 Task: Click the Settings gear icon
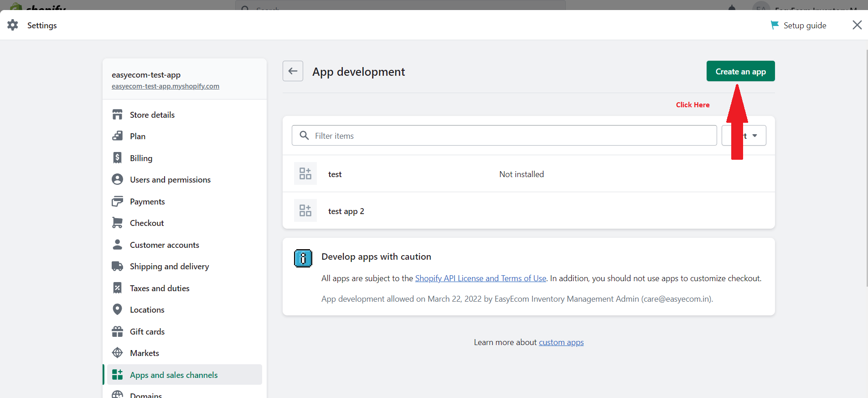[x=13, y=25]
